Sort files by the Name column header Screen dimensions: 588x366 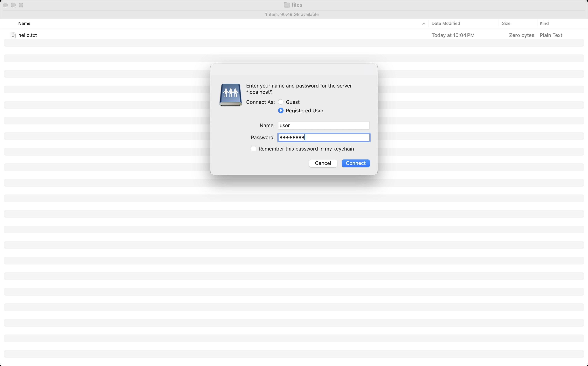pos(24,23)
